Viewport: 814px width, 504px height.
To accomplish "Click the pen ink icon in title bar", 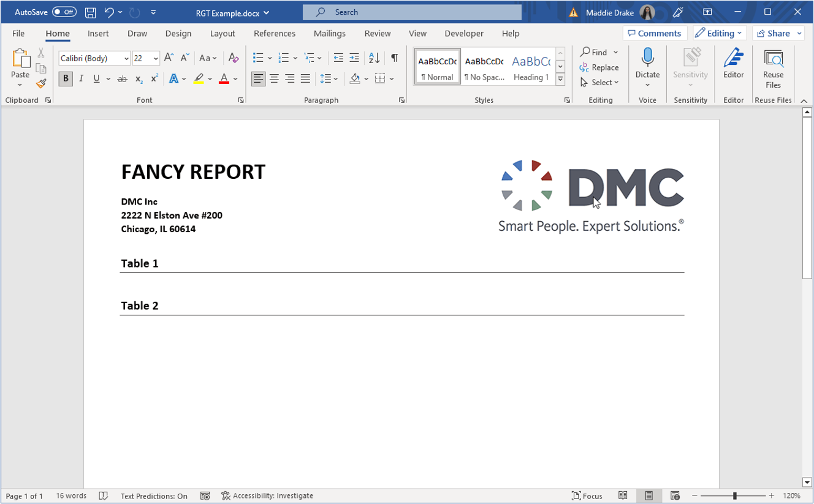I will pos(678,12).
